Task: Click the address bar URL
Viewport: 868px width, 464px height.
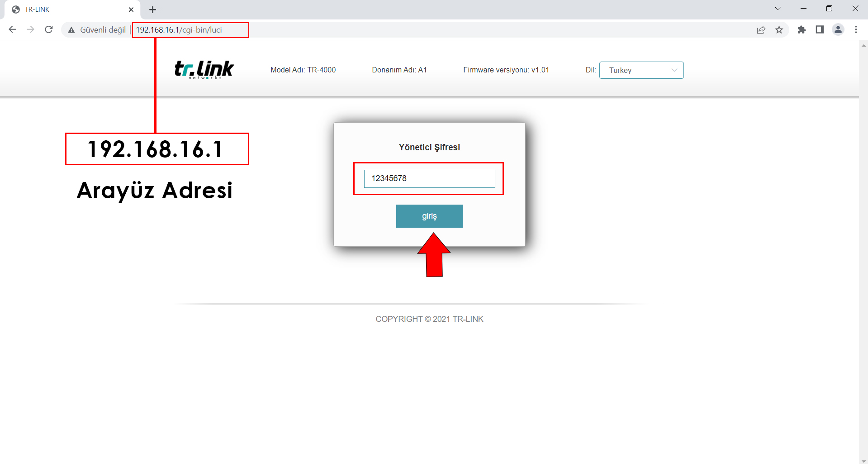Action: (179, 30)
